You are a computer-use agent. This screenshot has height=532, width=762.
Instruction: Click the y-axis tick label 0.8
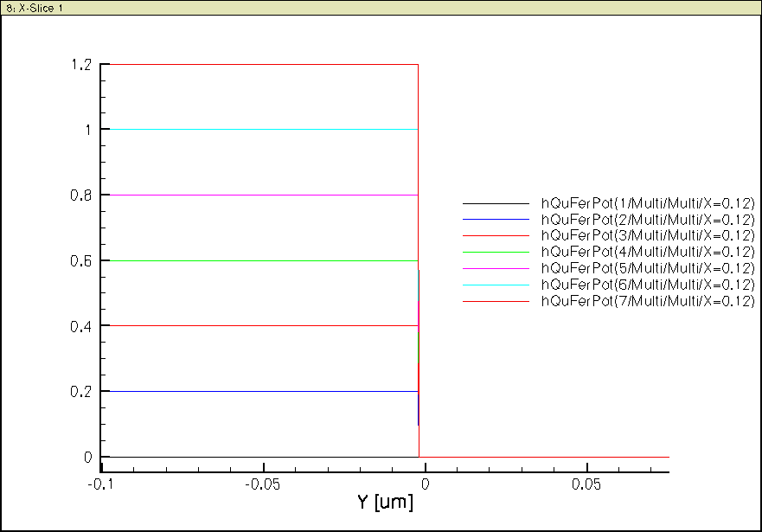(80, 195)
